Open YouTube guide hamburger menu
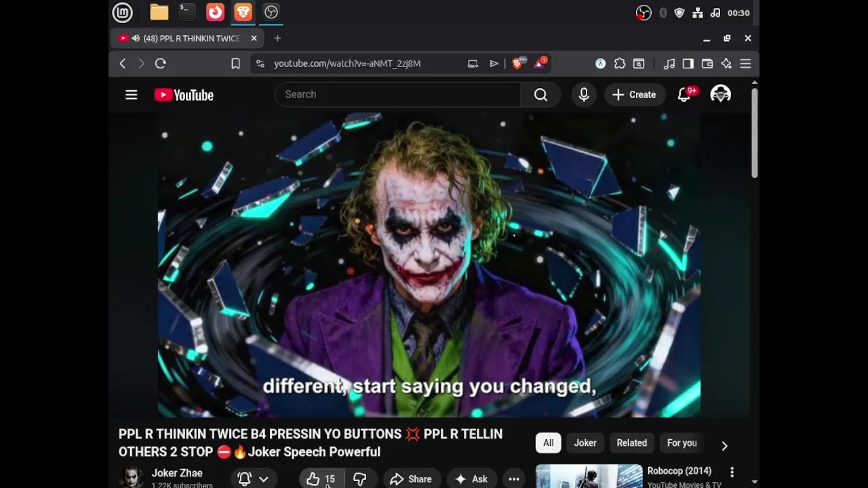Viewport: 868px width, 488px height. [132, 95]
